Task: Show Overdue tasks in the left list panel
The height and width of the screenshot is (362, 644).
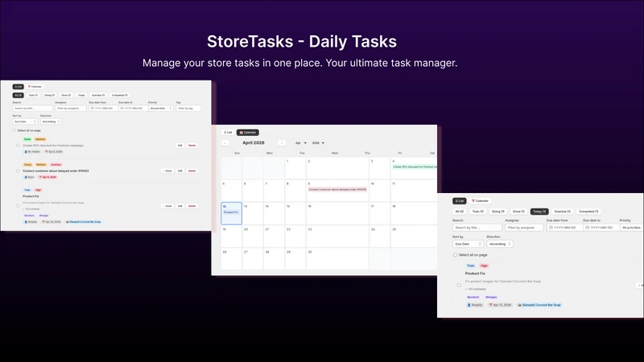Action: coord(98,95)
